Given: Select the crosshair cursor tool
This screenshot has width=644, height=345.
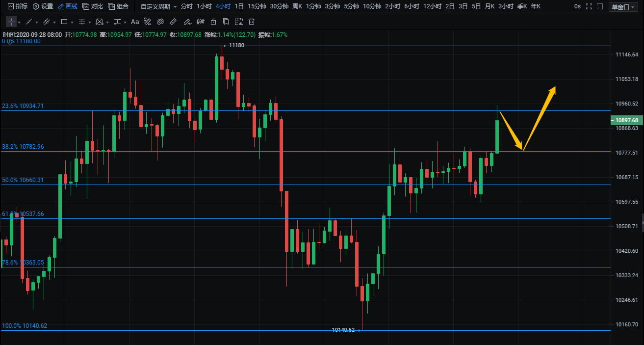Looking at the screenshot, I should 11,22.
